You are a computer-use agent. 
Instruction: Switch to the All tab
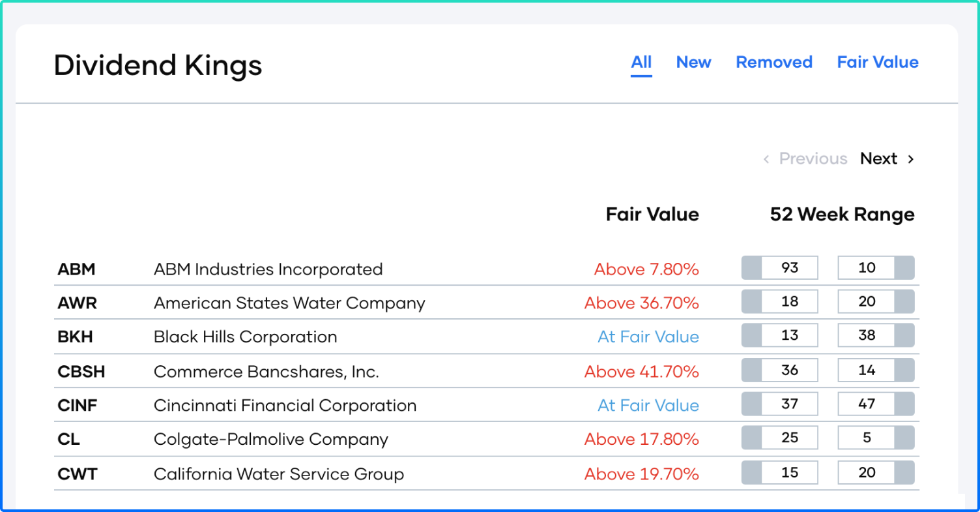tap(641, 63)
